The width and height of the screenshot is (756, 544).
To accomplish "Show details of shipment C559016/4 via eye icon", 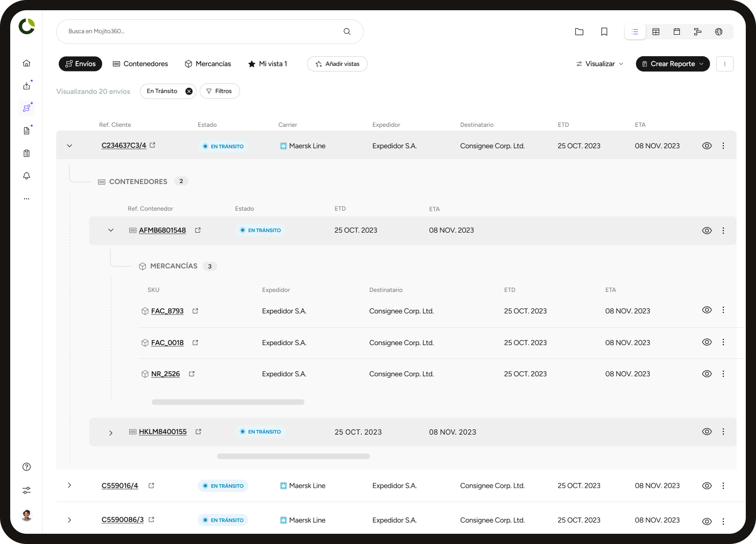I will point(707,486).
